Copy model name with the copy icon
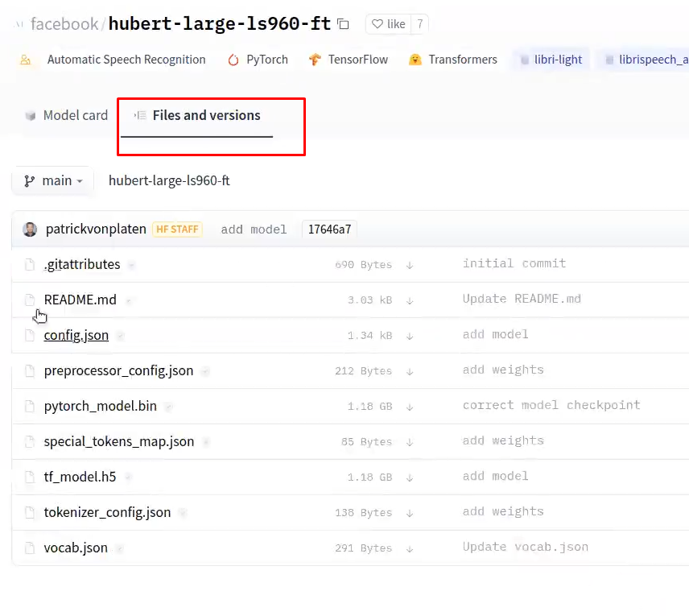The width and height of the screenshot is (689, 616). click(x=343, y=23)
